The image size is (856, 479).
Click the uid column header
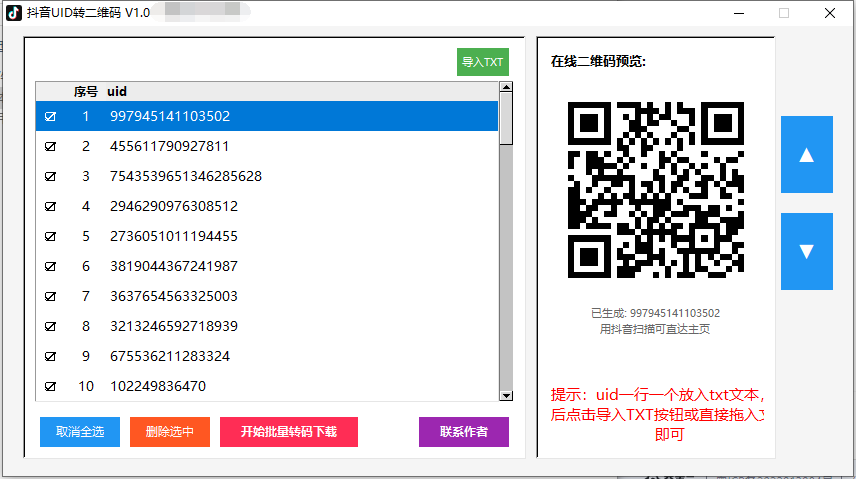pyautogui.click(x=117, y=91)
